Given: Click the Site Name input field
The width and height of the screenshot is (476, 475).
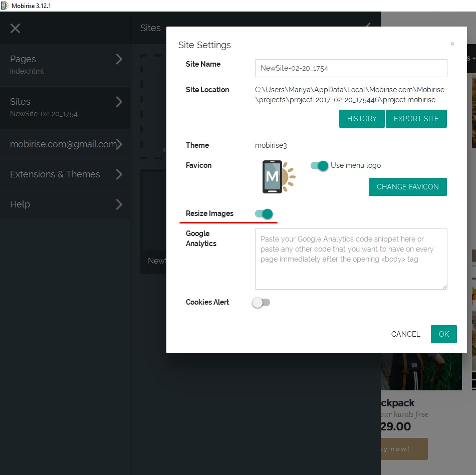Looking at the screenshot, I should tap(351, 68).
